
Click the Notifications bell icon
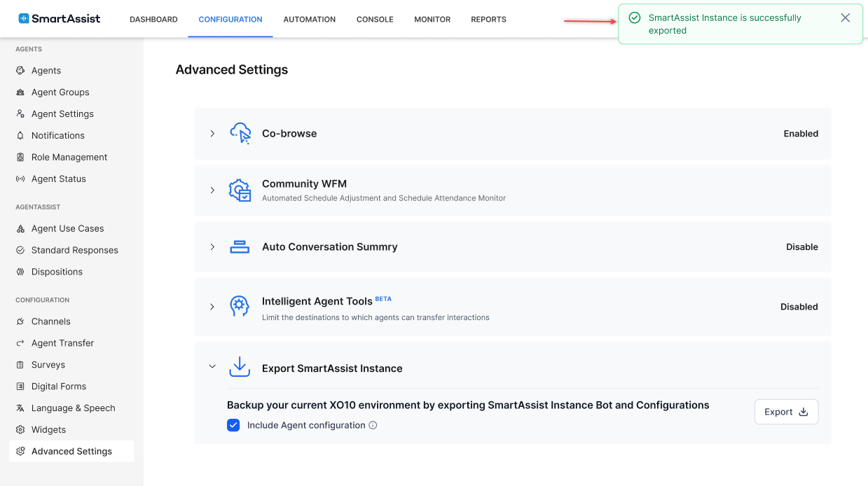coord(20,136)
